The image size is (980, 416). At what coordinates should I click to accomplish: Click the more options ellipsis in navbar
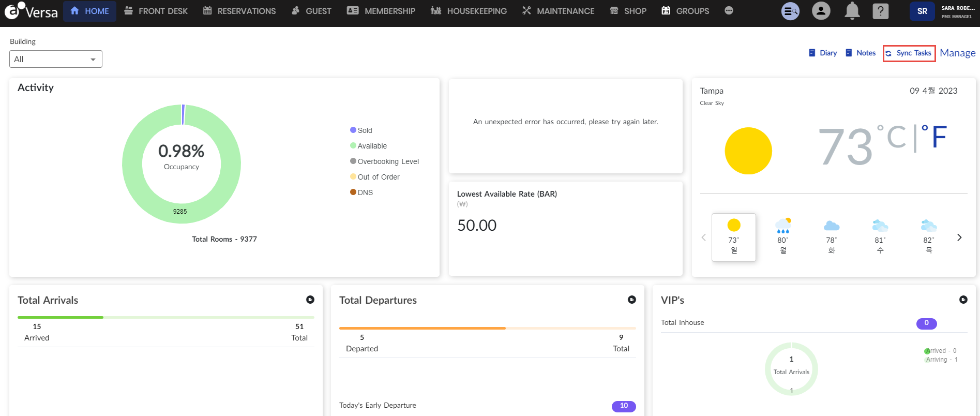729,11
